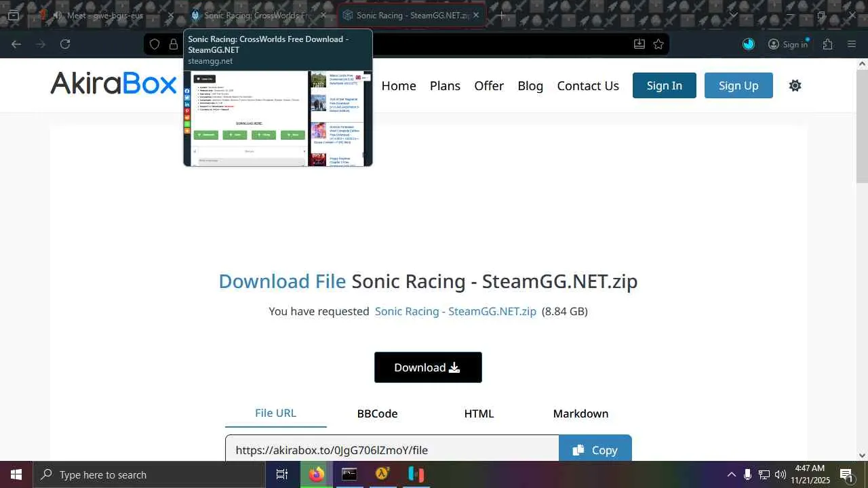The width and height of the screenshot is (868, 488).
Task: Switch to the Markdown tab
Action: pos(580,413)
